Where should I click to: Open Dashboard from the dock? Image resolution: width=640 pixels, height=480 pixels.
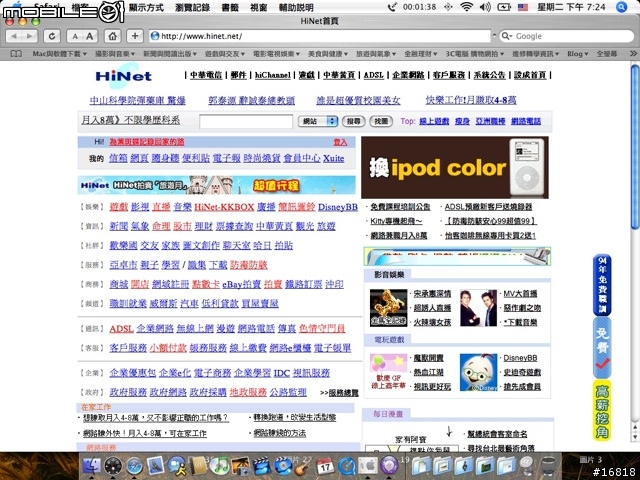[113, 466]
